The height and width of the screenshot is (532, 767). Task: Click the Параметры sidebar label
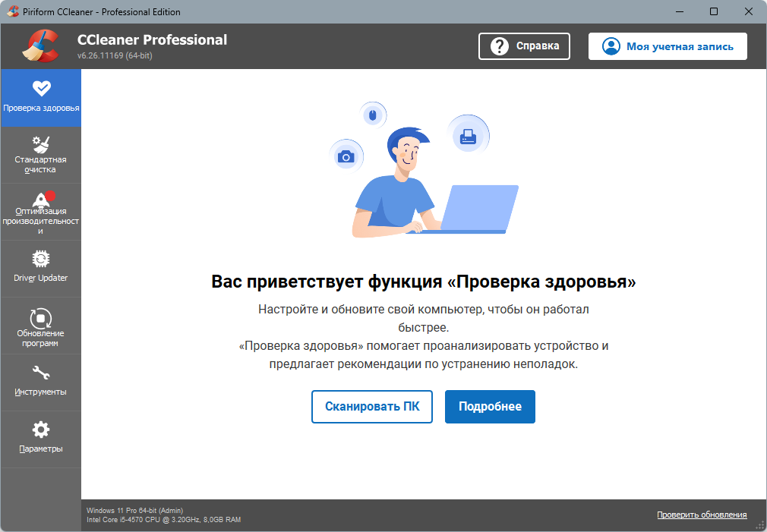[x=40, y=449]
